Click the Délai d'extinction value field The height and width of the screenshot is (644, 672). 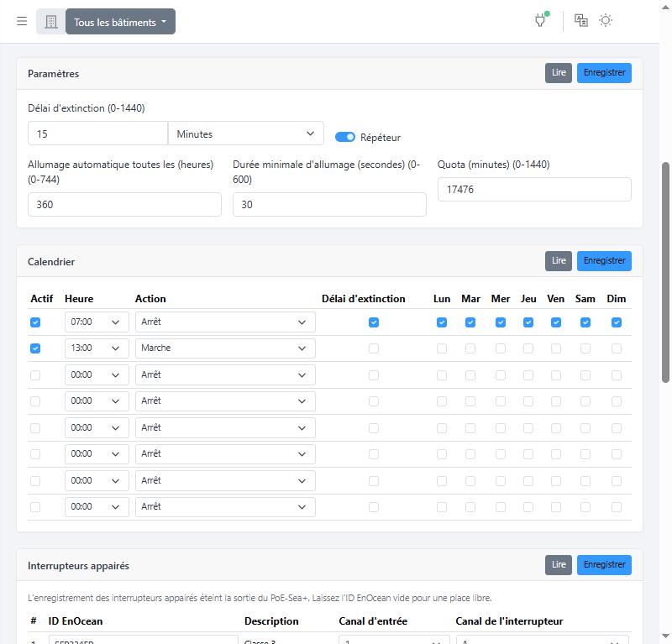pyautogui.click(x=97, y=134)
